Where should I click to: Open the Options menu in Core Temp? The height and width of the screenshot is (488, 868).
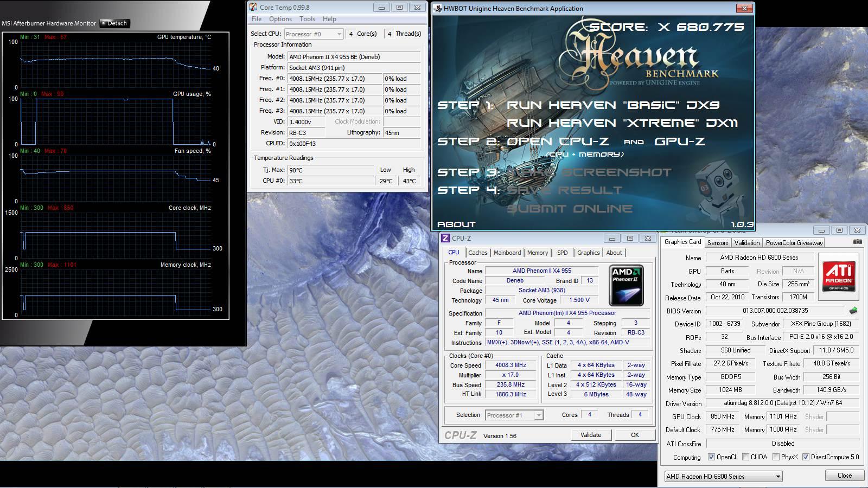(280, 19)
